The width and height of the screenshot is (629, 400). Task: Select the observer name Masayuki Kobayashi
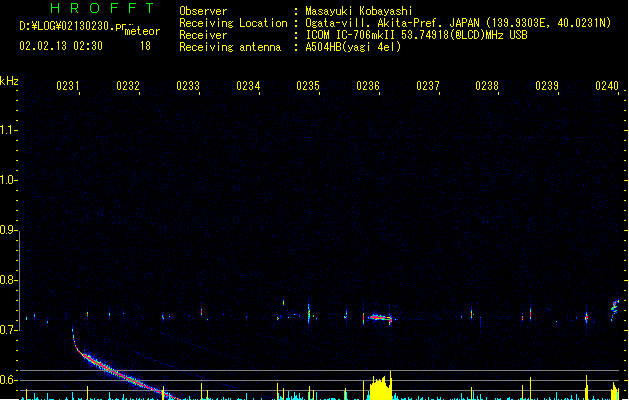[359, 11]
